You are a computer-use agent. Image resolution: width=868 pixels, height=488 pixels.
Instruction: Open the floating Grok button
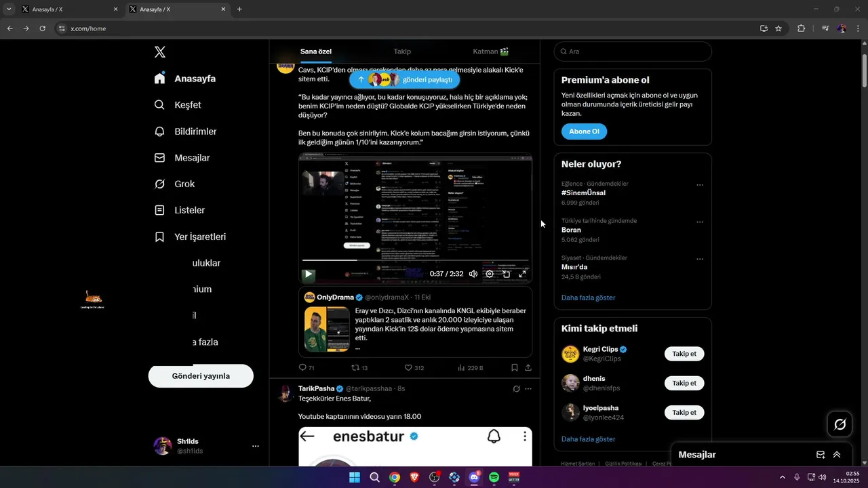tap(840, 424)
